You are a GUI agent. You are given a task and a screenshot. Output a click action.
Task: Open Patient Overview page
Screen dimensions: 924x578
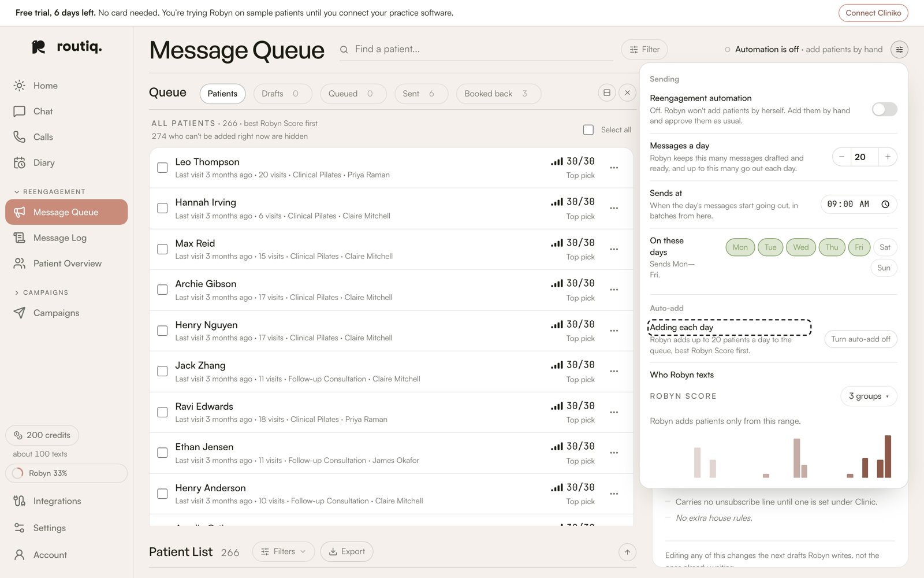pos(66,264)
